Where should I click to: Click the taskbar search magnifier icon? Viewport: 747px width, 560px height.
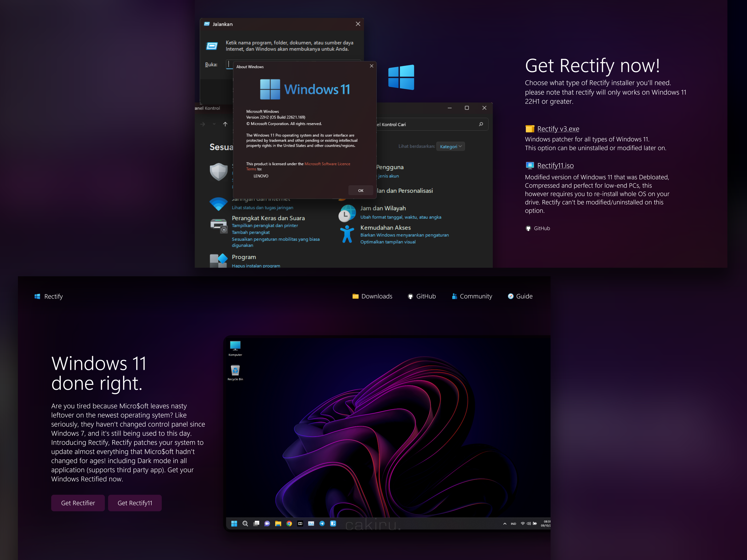245,524
